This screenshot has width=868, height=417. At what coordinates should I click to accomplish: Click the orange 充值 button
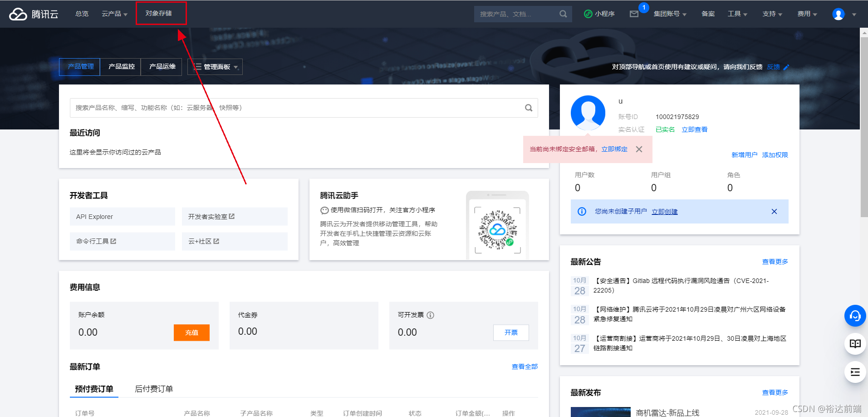click(x=191, y=333)
